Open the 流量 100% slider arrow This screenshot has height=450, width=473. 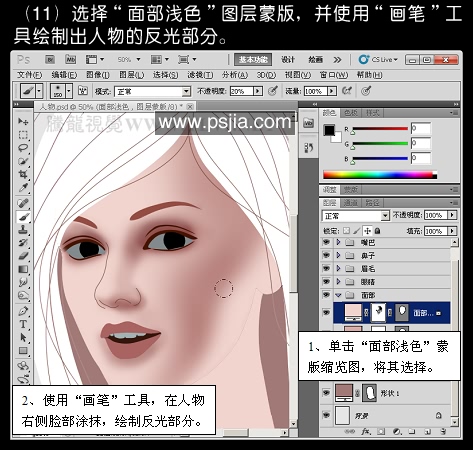(332, 91)
